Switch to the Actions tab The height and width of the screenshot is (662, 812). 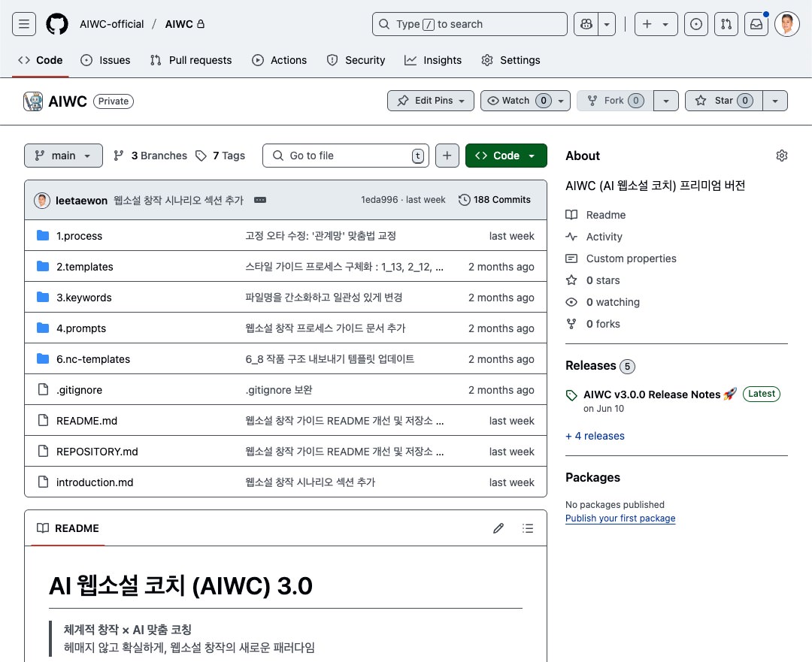pyautogui.click(x=280, y=60)
